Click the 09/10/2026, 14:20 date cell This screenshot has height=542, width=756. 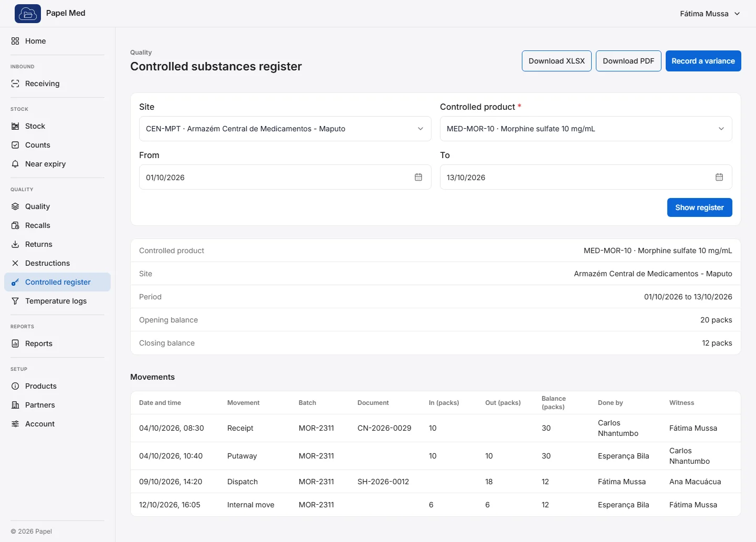[x=171, y=482]
